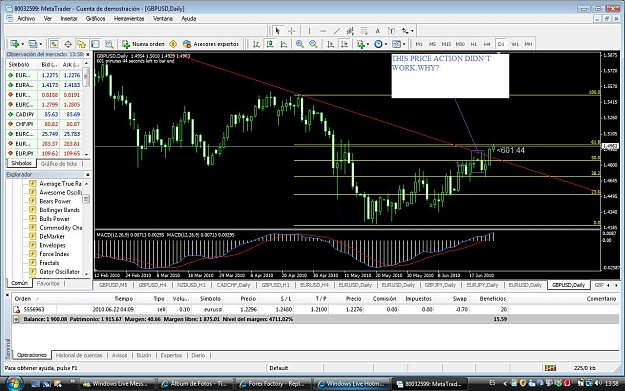The width and height of the screenshot is (625, 391).
Task: Click the Nueva orden button
Action: tap(143, 44)
